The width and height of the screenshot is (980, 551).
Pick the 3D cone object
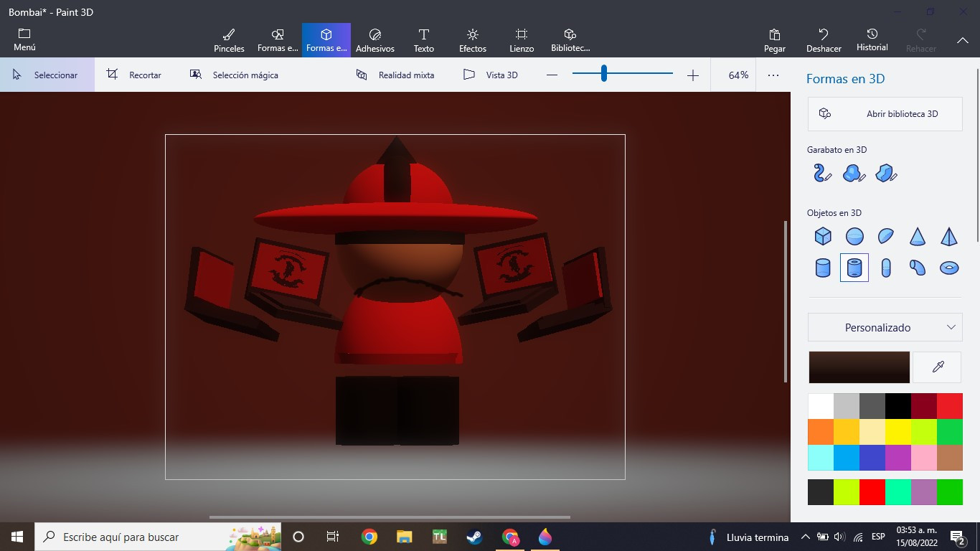(917, 236)
